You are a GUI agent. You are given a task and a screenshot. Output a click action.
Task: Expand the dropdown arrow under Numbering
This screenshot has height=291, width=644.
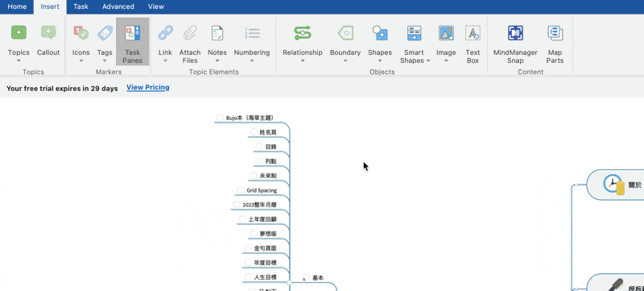click(x=252, y=60)
